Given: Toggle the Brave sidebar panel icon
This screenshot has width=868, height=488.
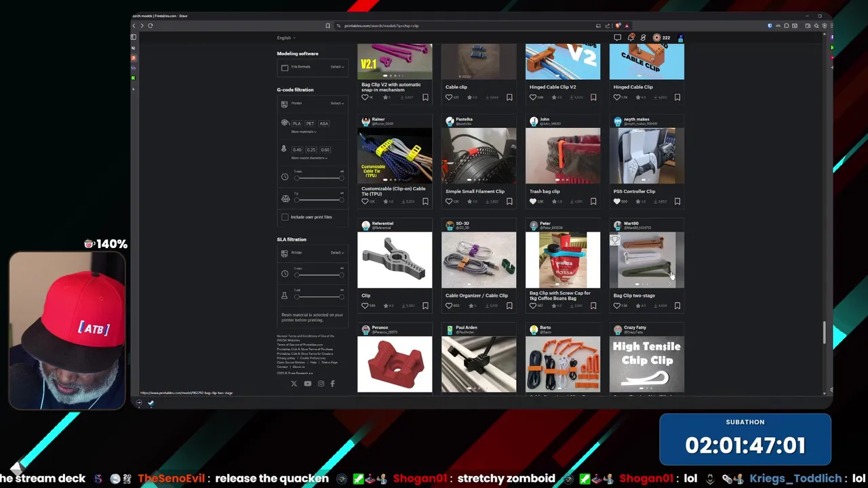Looking at the screenshot, I should (x=134, y=37).
